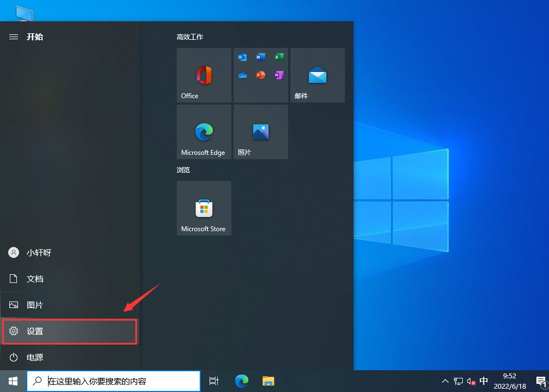Open the 电源 Power options
Viewport: 549px width, 392px height.
[x=70, y=358]
